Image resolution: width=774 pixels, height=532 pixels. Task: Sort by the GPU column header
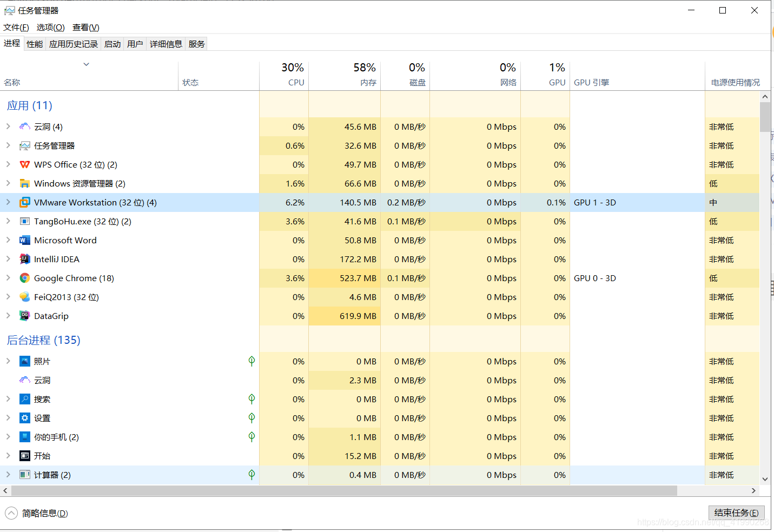pyautogui.click(x=545, y=76)
